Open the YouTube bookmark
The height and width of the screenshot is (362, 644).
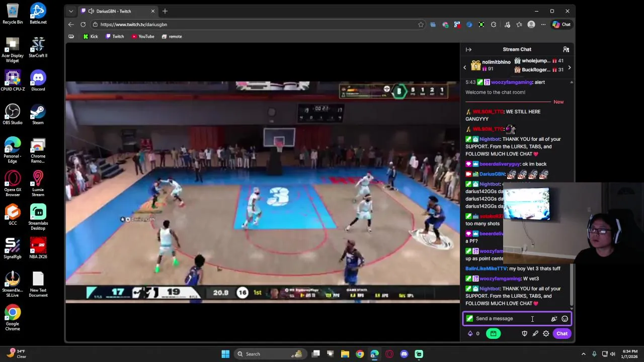[143, 36]
